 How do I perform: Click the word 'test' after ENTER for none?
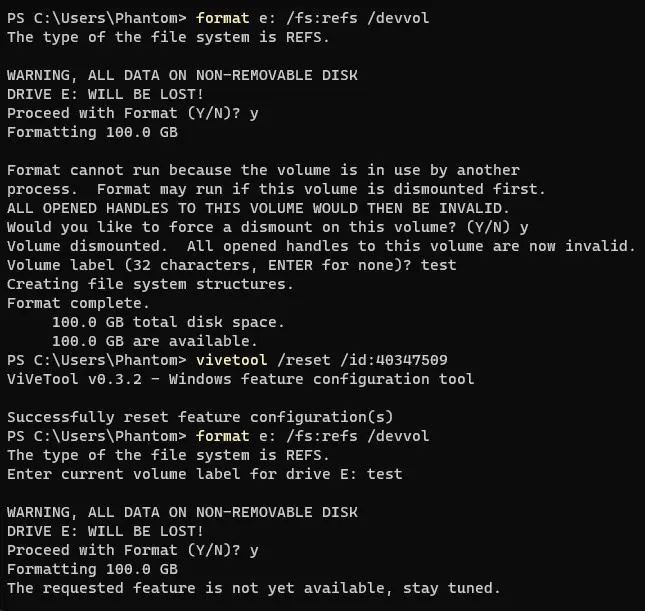tap(438, 265)
